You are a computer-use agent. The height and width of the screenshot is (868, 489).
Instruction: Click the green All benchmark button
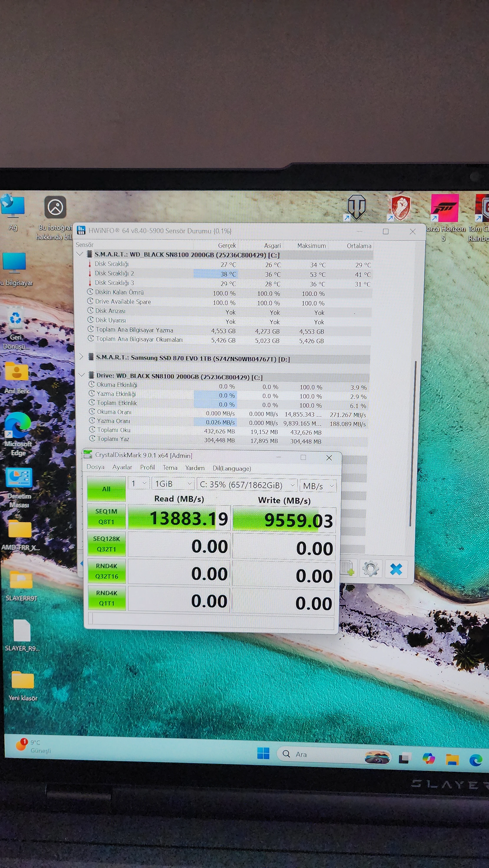coord(106,489)
